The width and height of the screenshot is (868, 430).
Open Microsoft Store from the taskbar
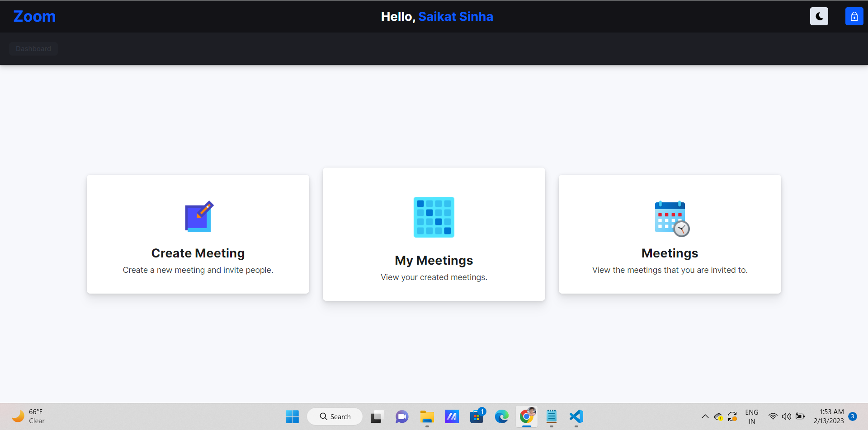[x=476, y=416]
